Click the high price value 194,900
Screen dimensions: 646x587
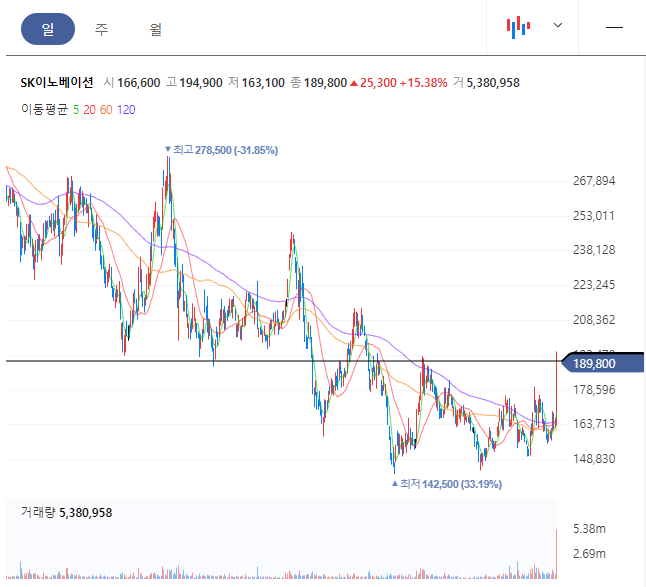pyautogui.click(x=201, y=83)
